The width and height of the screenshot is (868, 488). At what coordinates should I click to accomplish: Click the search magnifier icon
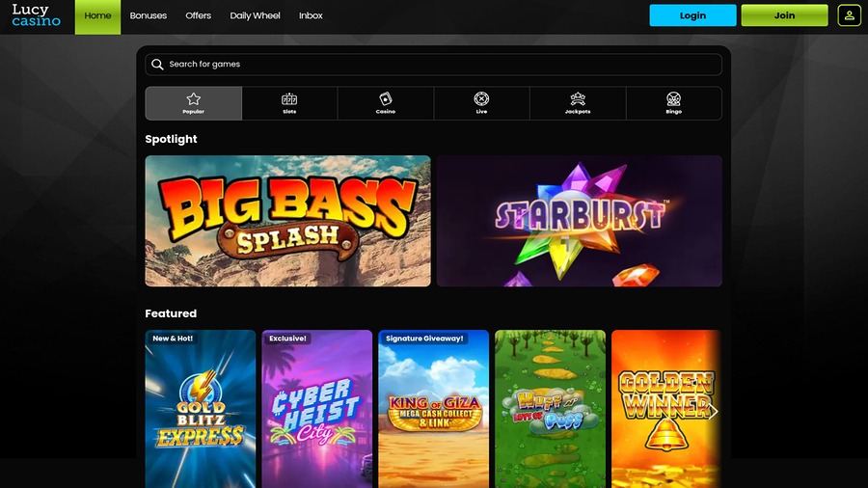tap(157, 65)
